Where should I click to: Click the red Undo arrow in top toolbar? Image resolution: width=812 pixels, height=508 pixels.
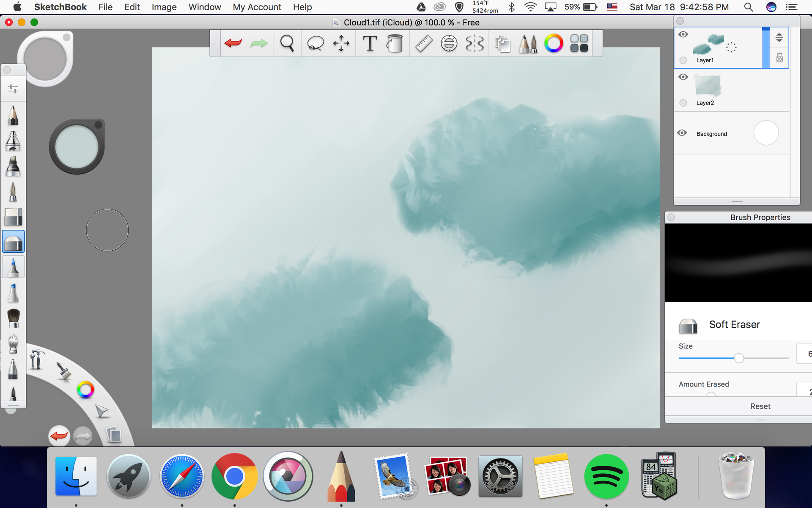coord(233,43)
